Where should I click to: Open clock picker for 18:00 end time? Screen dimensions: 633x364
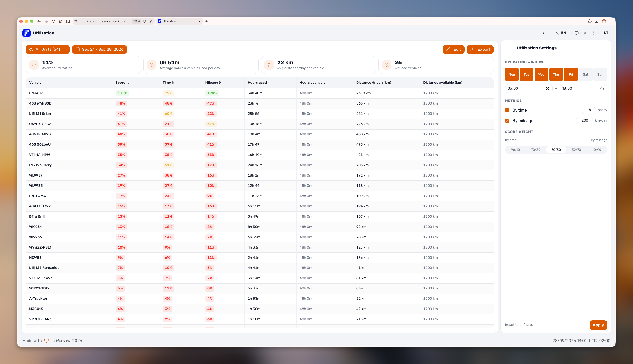[x=602, y=89]
